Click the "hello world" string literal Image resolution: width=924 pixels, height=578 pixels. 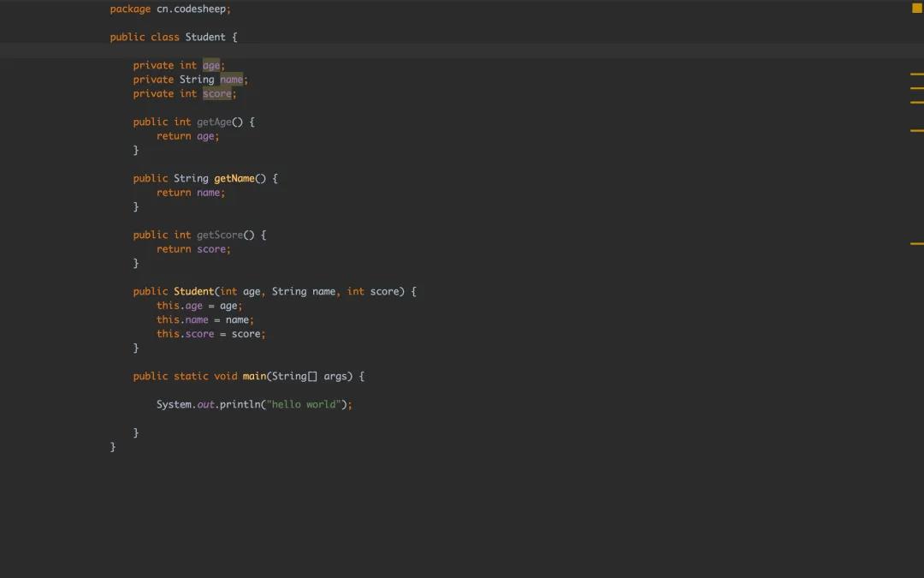click(304, 404)
